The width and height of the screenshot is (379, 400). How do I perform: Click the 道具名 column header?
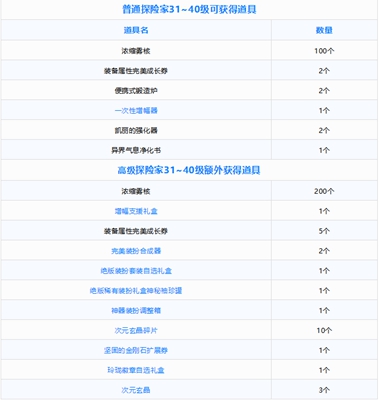click(x=136, y=30)
